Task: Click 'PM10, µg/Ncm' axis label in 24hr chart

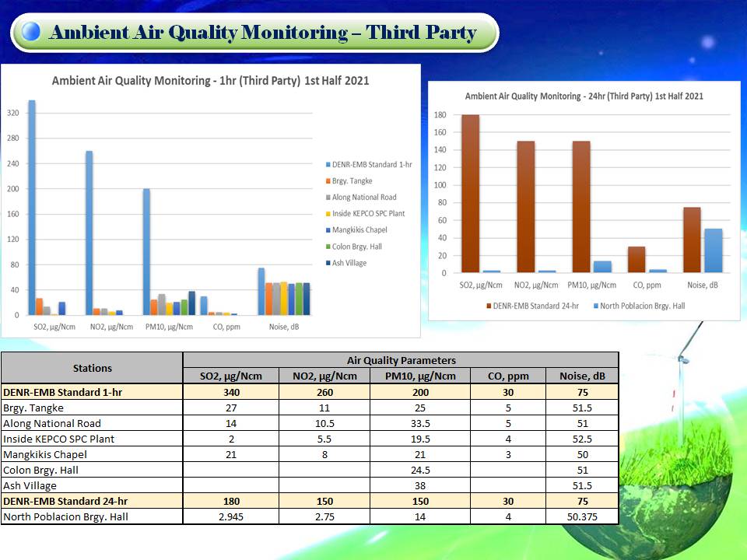Action: 591,285
